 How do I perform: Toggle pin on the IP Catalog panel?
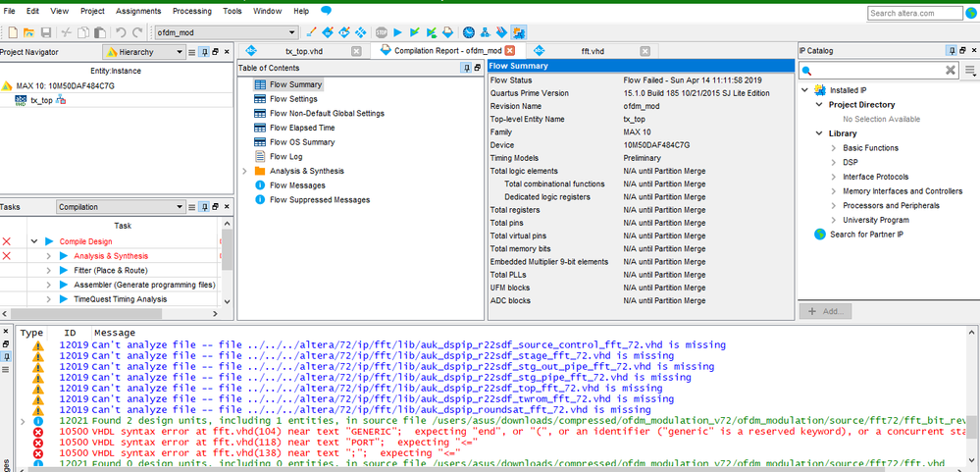950,50
